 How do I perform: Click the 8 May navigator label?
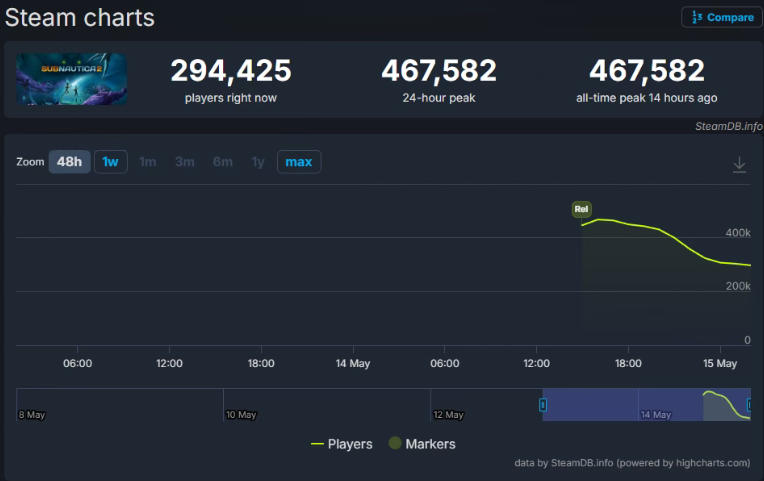click(32, 415)
